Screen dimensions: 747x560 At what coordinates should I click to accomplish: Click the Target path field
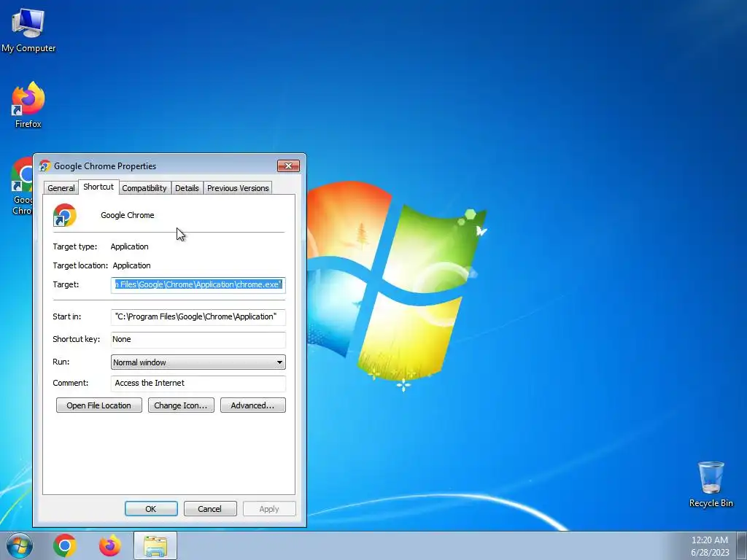(x=198, y=285)
